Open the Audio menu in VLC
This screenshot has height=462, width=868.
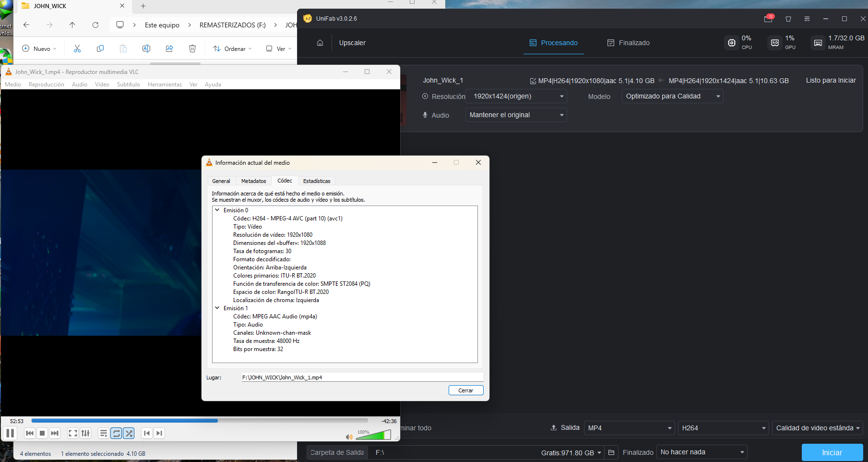pos(80,85)
